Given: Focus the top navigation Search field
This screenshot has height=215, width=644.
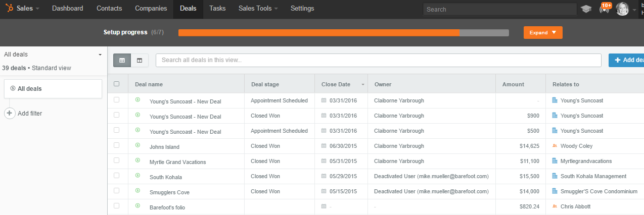Looking at the screenshot, I should 499,9.
